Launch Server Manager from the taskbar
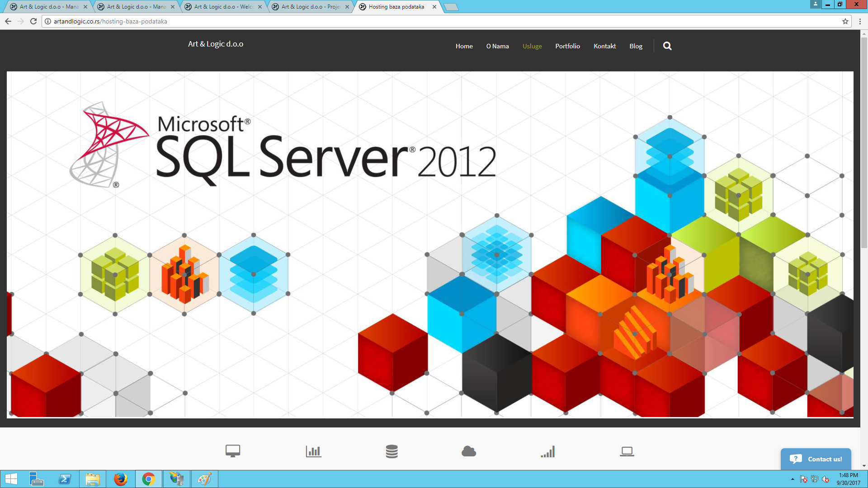Image resolution: width=868 pixels, height=488 pixels. pos(36,479)
